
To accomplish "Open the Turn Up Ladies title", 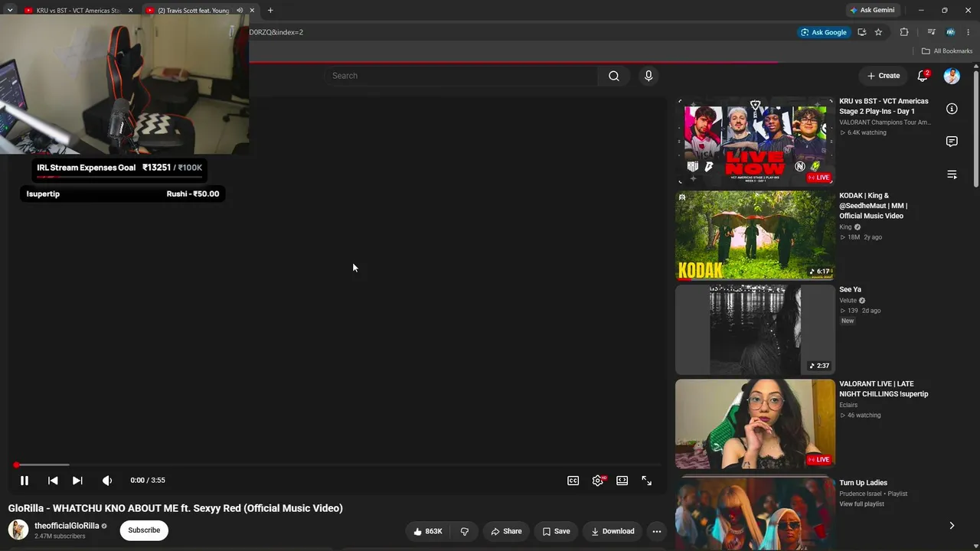I will [863, 483].
